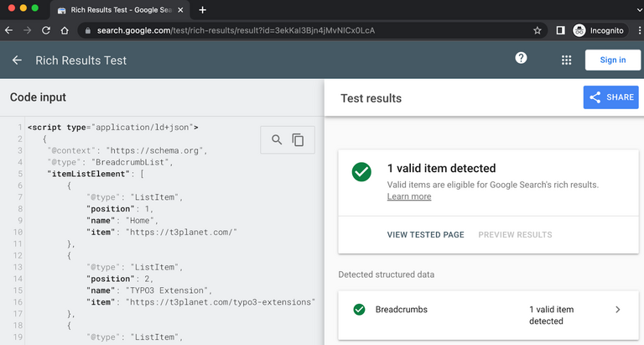Click VIEW TESTED PAGE
The height and width of the screenshot is (345, 644).
point(425,235)
